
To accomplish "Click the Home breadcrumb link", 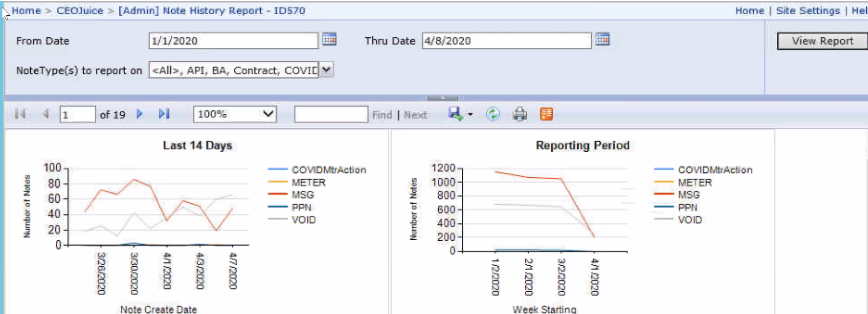I will 26,11.
